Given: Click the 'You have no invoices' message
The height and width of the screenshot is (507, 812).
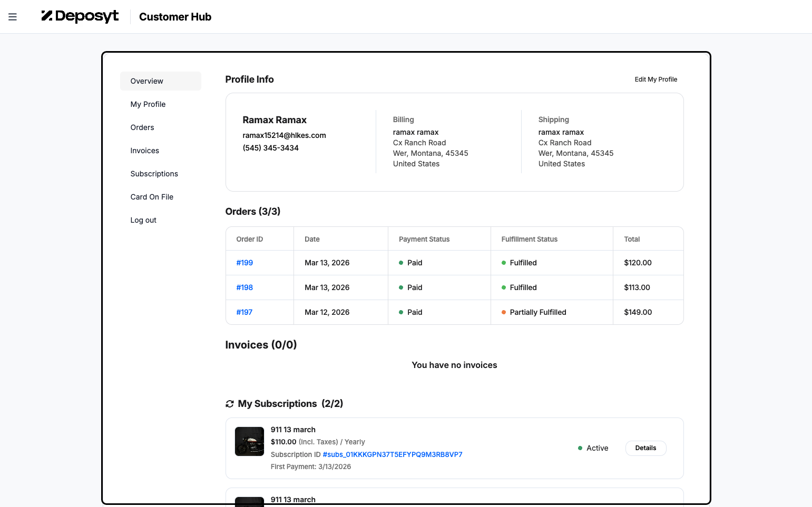Looking at the screenshot, I should pyautogui.click(x=455, y=365).
